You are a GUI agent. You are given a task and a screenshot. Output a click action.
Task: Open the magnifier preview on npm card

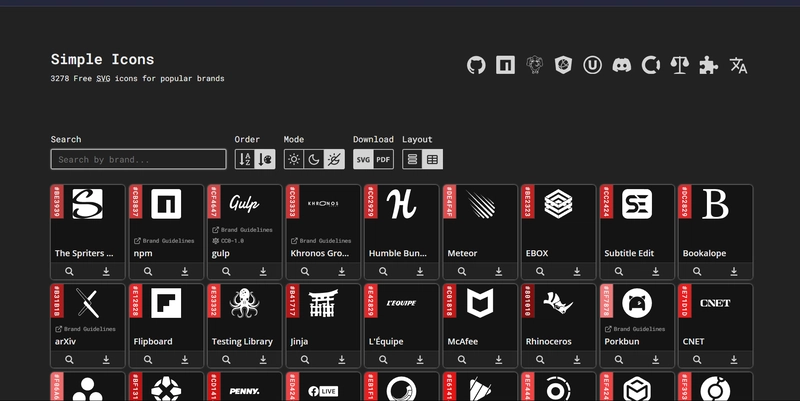click(148, 271)
